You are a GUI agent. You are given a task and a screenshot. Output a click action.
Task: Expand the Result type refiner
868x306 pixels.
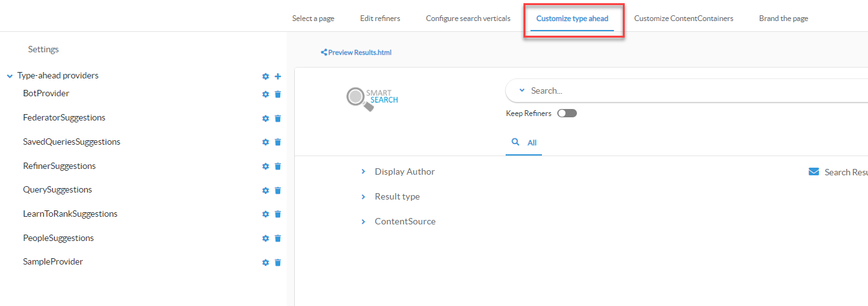(x=364, y=196)
